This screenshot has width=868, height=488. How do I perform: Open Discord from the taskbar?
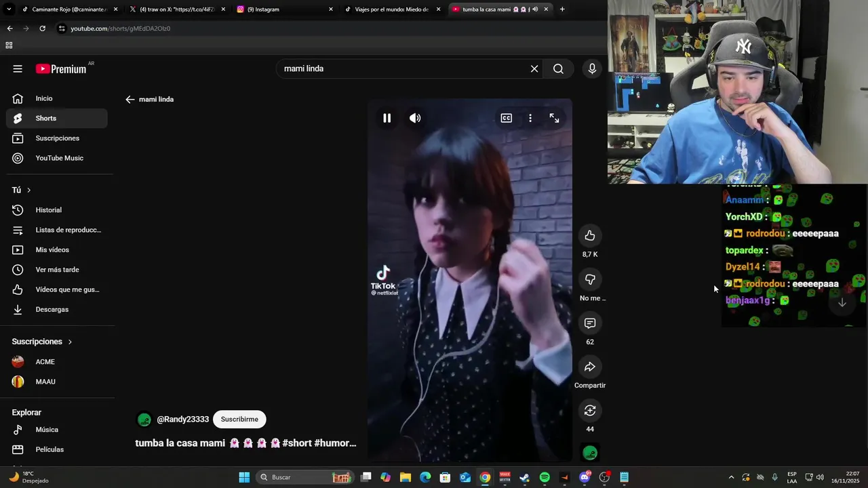click(x=585, y=477)
